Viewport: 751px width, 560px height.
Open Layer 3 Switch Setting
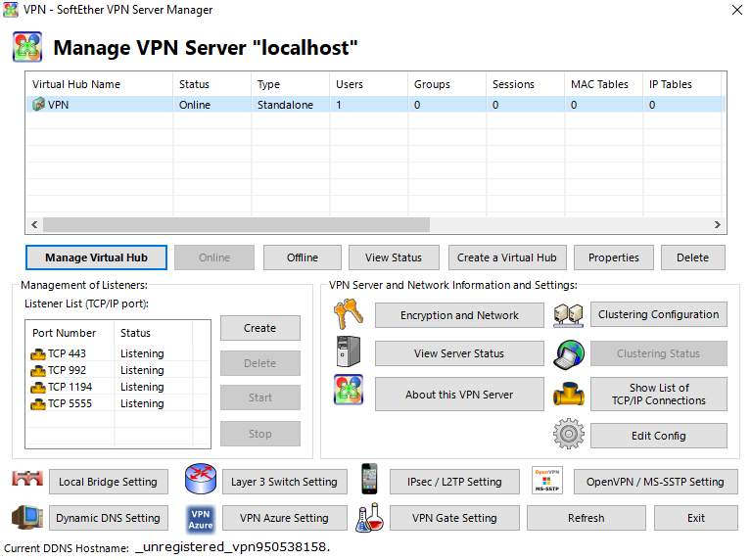click(285, 482)
